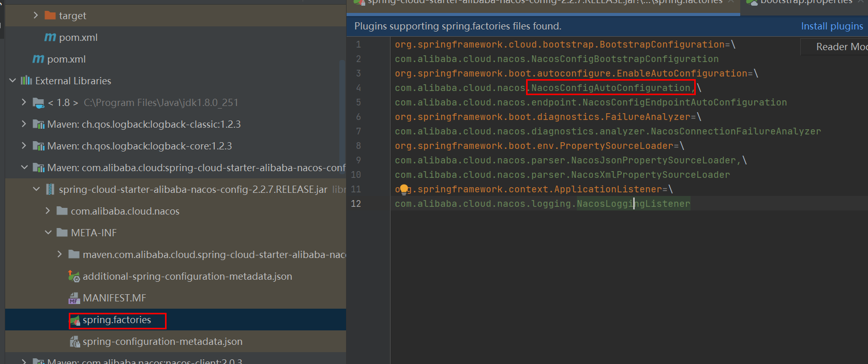Click NacosConfigEndpointAutoConfiguration on line 5

click(685, 102)
